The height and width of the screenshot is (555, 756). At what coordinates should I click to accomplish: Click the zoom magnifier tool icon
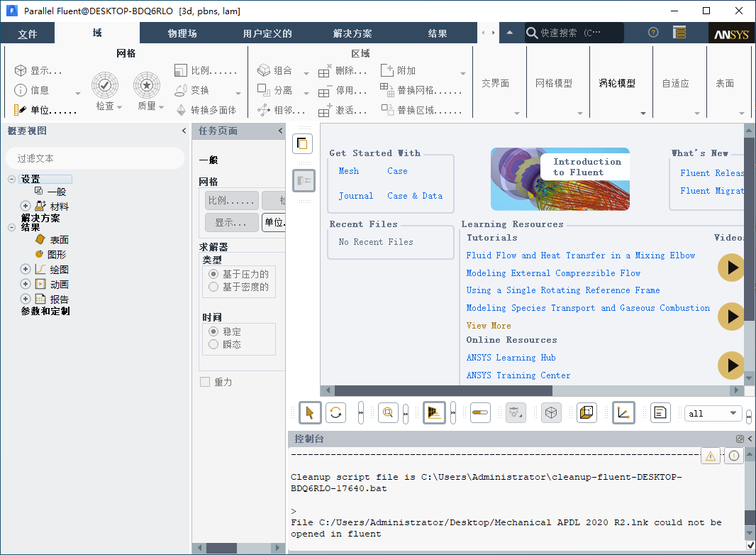pyautogui.click(x=388, y=413)
